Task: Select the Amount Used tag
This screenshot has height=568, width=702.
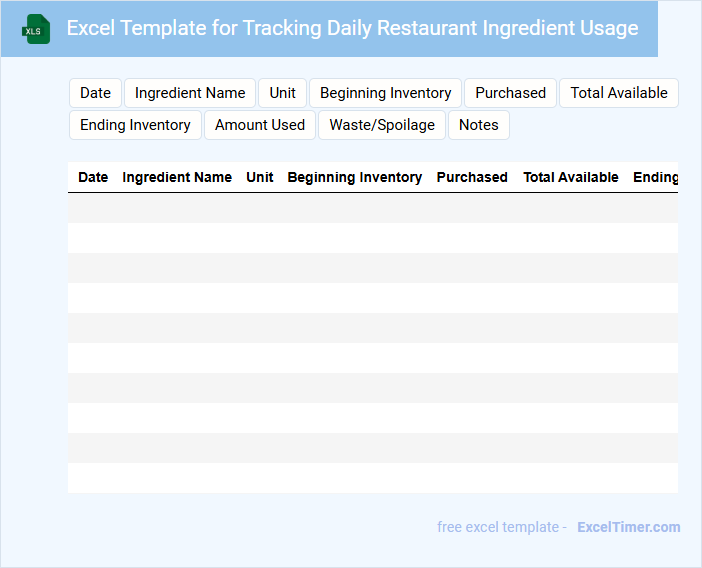Action: [260, 125]
